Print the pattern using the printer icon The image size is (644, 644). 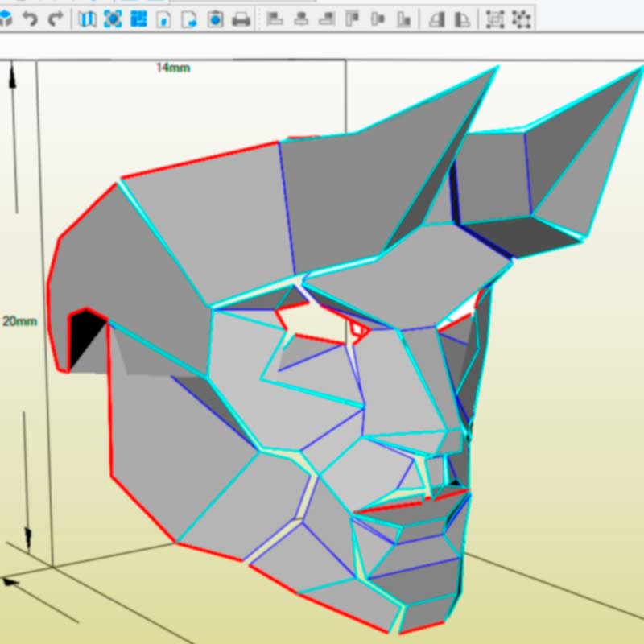(x=241, y=19)
